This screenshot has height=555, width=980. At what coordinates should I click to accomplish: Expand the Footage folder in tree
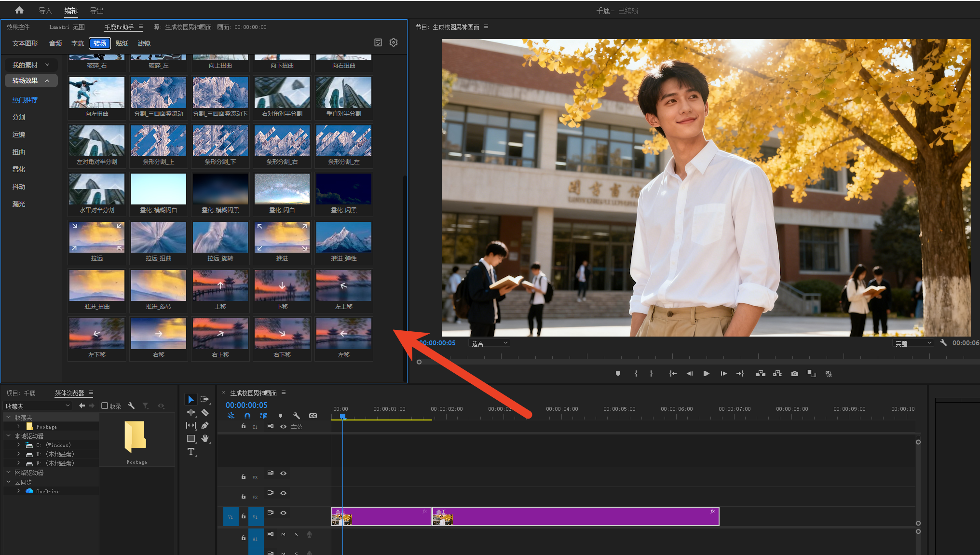(19, 426)
